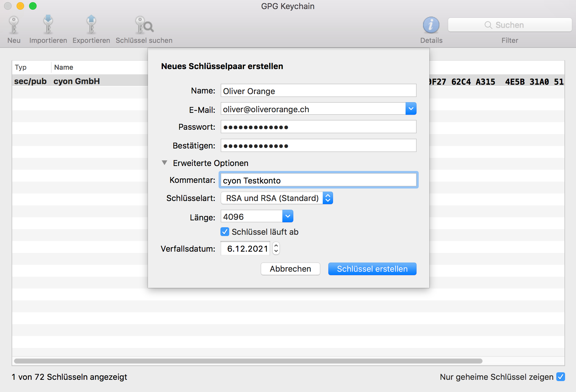
Task: Sort by the Name column header
Action: click(63, 67)
